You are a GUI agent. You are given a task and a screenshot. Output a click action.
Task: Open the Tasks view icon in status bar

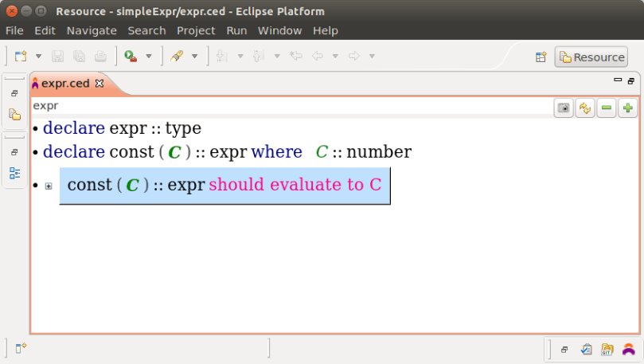(587, 349)
